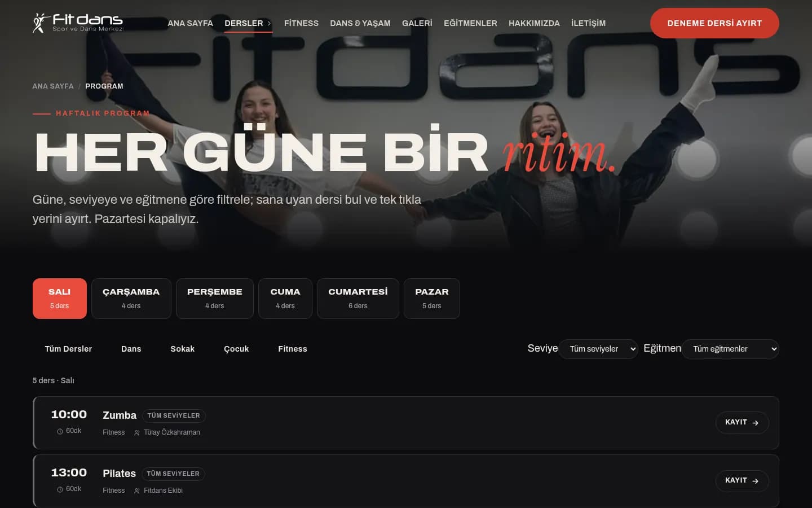Select the ÇARŞAMBA day tab

pos(131,299)
